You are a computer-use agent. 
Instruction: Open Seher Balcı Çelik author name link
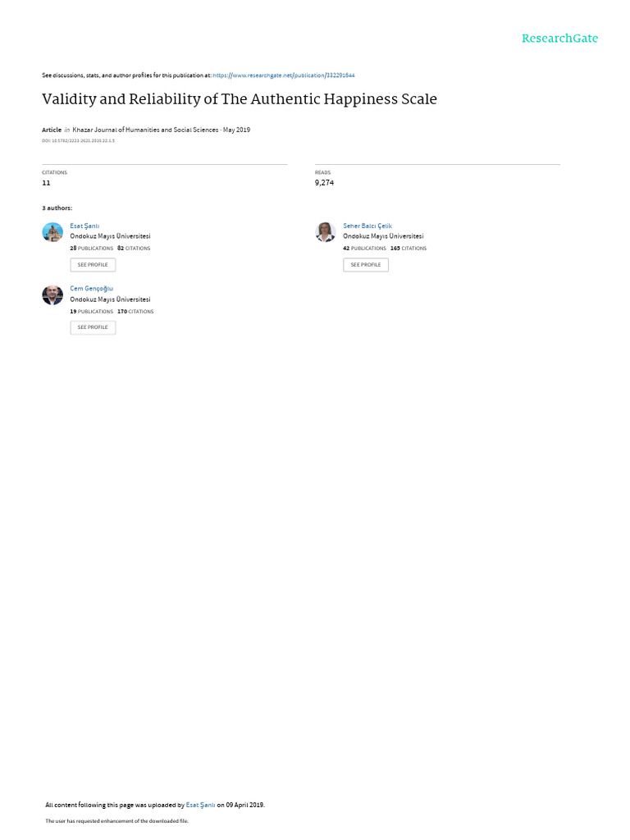(x=367, y=226)
